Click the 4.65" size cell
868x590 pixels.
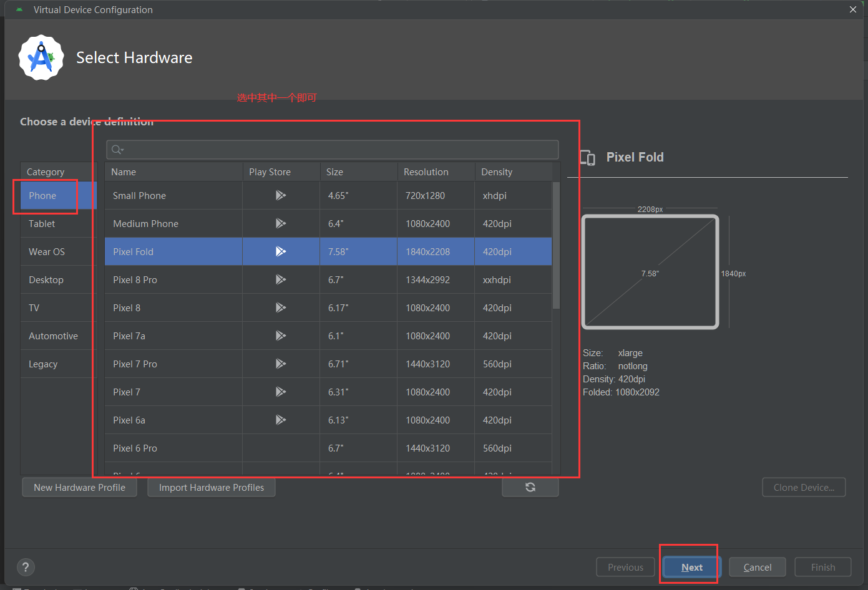(x=359, y=195)
